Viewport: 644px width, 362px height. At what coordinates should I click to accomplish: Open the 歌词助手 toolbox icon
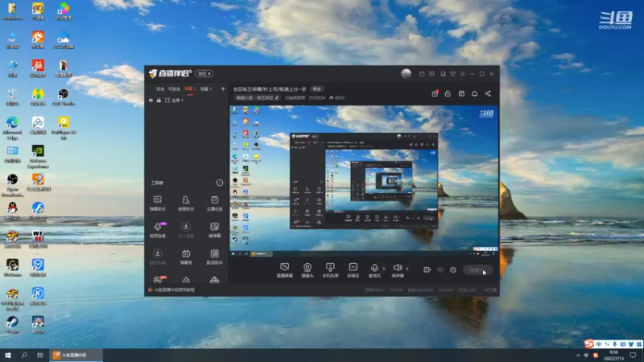click(214, 257)
